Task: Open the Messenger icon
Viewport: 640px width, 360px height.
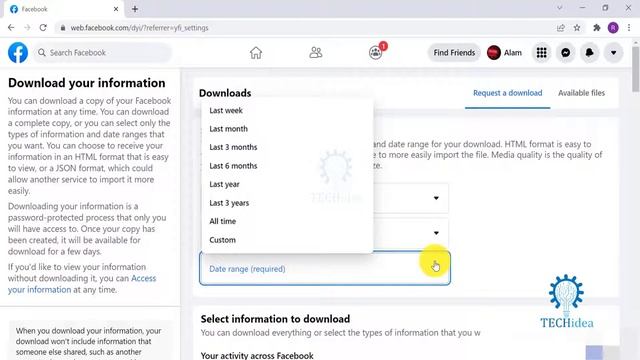Action: click(566, 53)
